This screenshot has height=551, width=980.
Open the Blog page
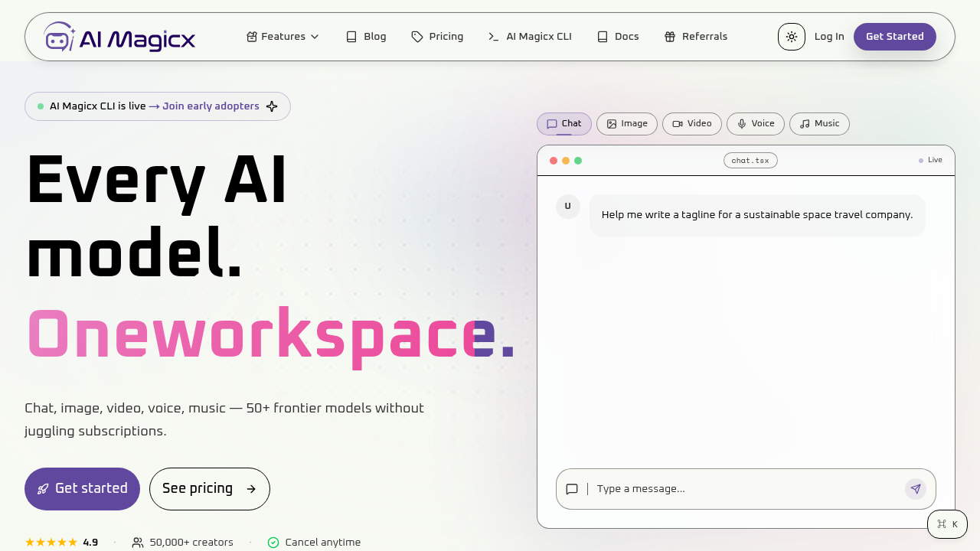(366, 37)
